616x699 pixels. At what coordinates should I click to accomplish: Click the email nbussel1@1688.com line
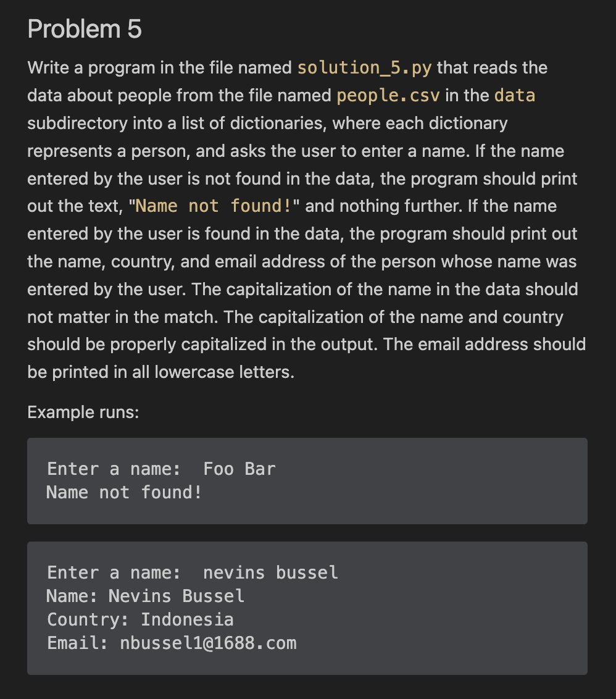(172, 643)
